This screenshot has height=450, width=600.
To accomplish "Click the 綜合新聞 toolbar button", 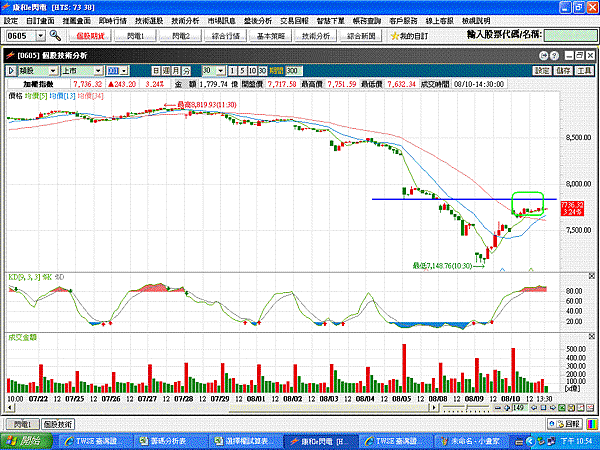I will point(361,36).
